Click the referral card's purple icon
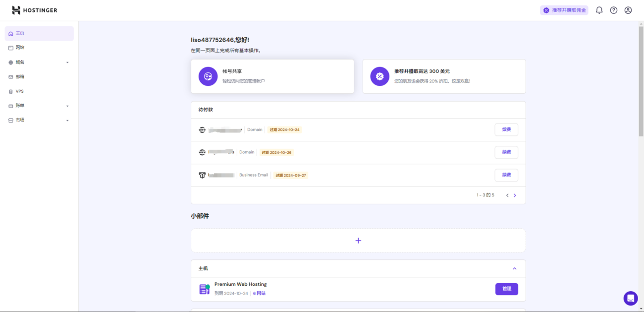Screen dimensions: 644x312 379,76
